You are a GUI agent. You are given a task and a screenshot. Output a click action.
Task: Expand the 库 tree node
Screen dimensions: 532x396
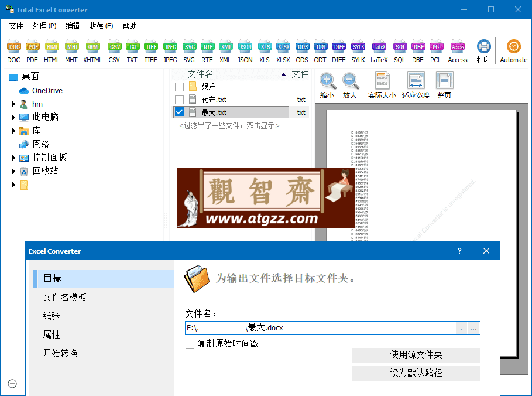(13, 131)
